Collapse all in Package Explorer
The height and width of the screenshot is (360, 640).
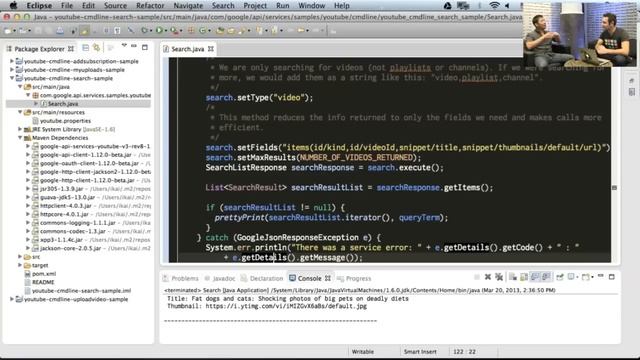85,48
